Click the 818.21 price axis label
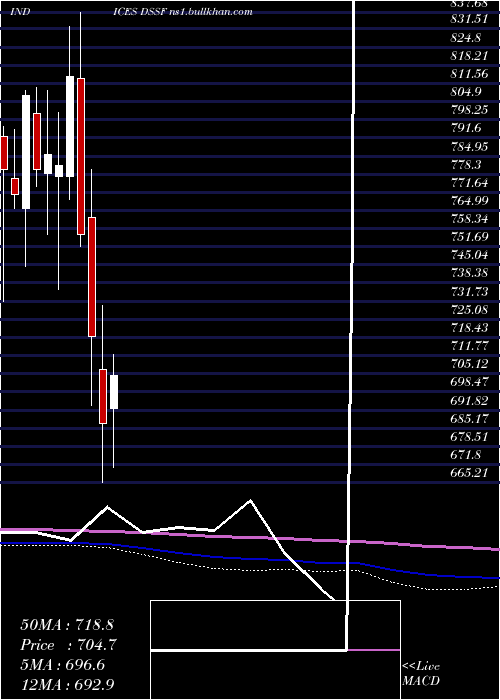Image resolution: width=500 pixels, height=700 pixels. pos(470,55)
